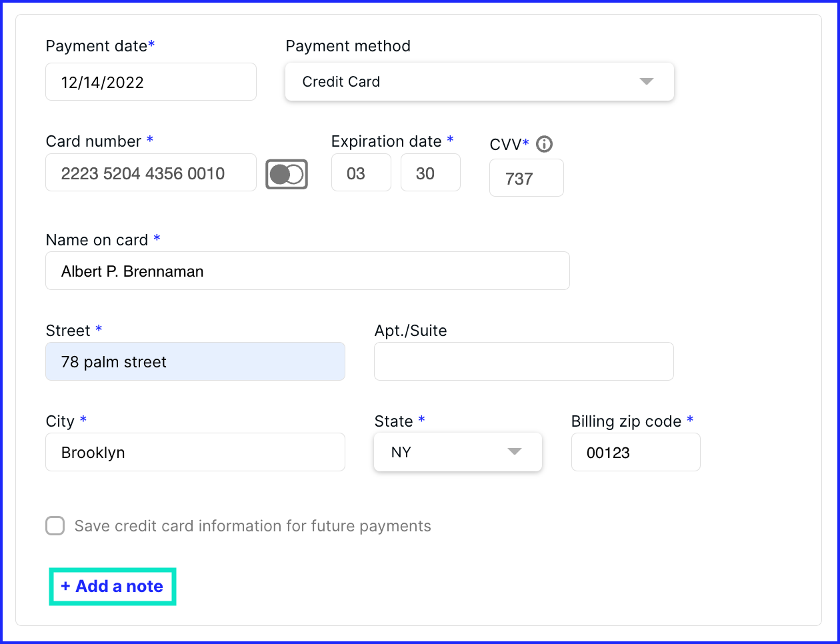Focus the Street field with 78 palm street
The image size is (840, 644).
click(195, 361)
